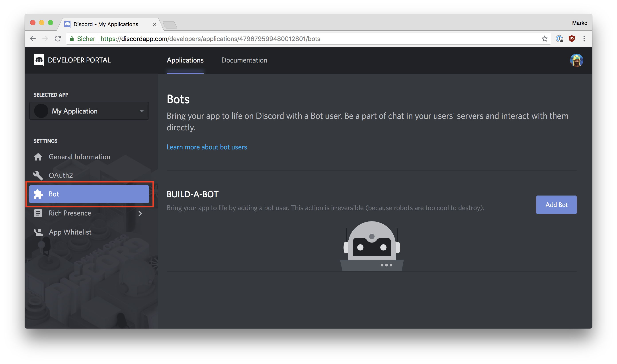
Task: Expand Rich Presence submenu chevron
Action: pos(140,214)
